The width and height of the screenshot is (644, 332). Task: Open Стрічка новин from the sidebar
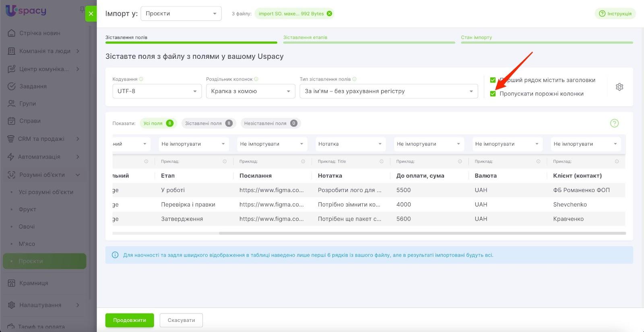click(39, 33)
